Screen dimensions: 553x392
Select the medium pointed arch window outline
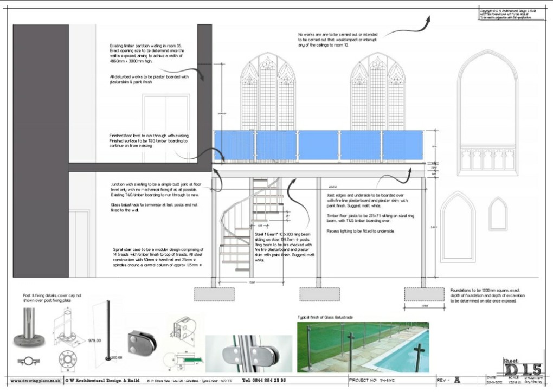click(458, 227)
